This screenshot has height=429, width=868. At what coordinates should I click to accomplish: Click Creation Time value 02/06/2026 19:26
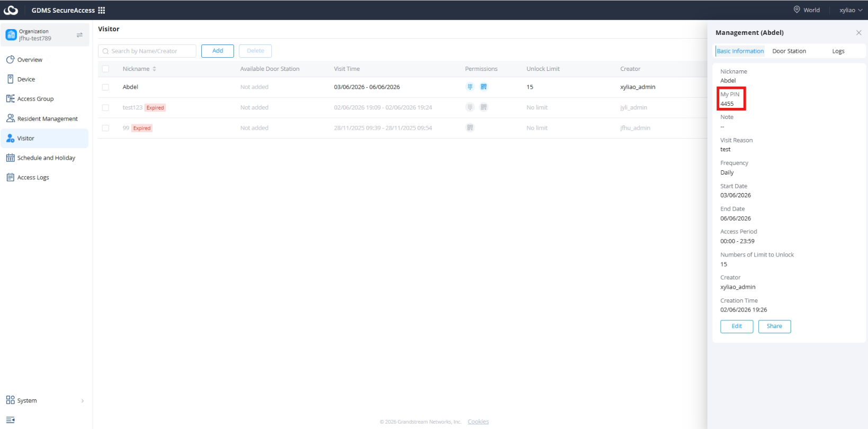click(744, 310)
